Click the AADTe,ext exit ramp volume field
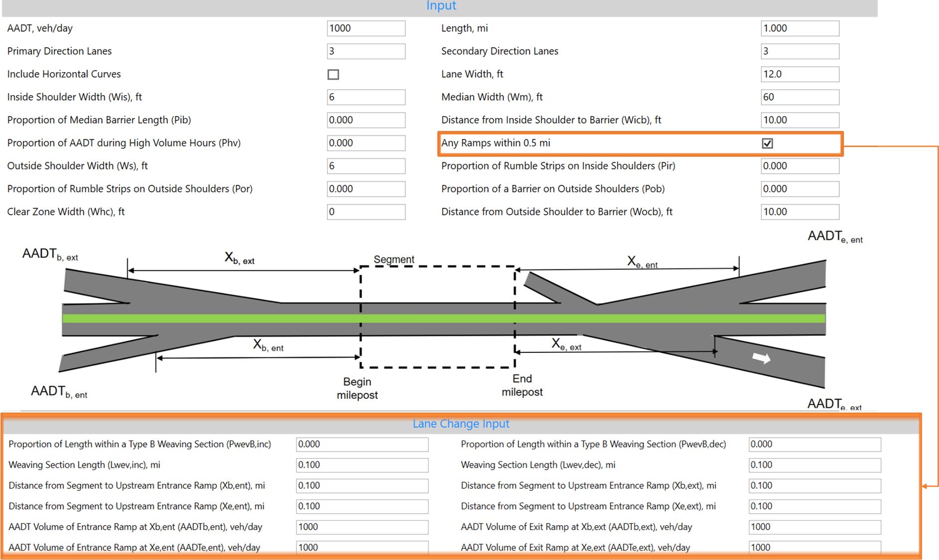 click(x=814, y=548)
